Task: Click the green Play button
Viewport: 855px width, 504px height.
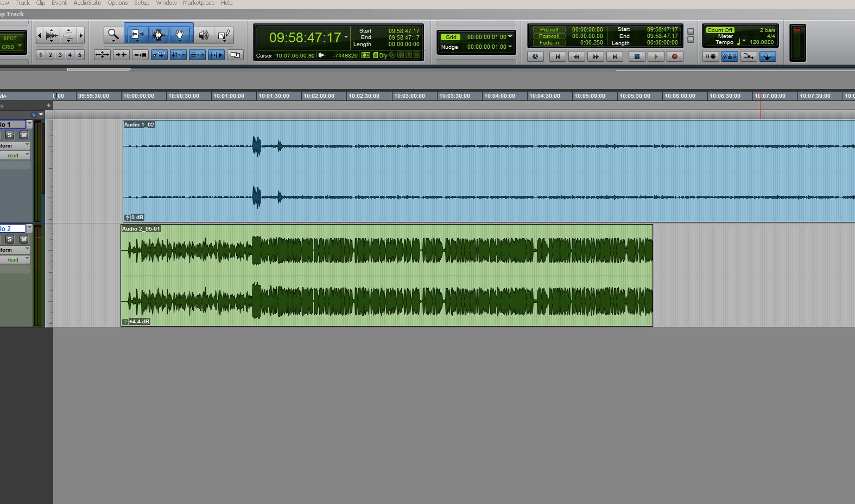Action: [x=656, y=56]
